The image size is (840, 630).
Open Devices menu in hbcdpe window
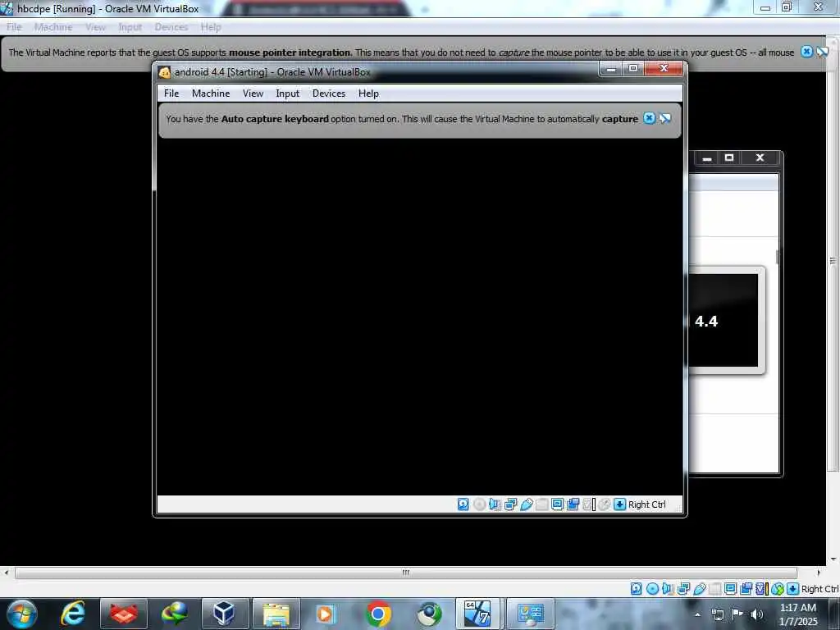click(x=171, y=27)
